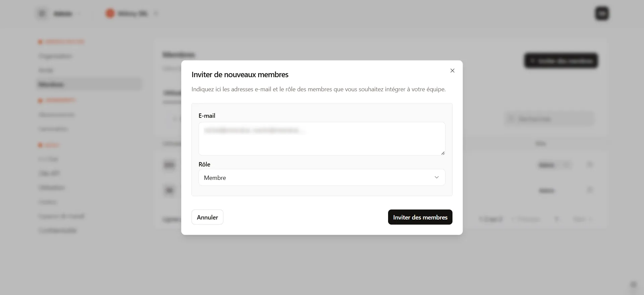Screen dimensions: 644x295
Task: Select the first red section header in the sidebar
Action: coord(61,41)
